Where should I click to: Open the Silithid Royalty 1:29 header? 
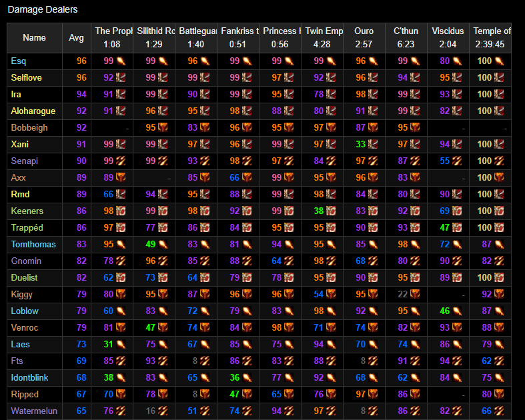tap(154, 38)
